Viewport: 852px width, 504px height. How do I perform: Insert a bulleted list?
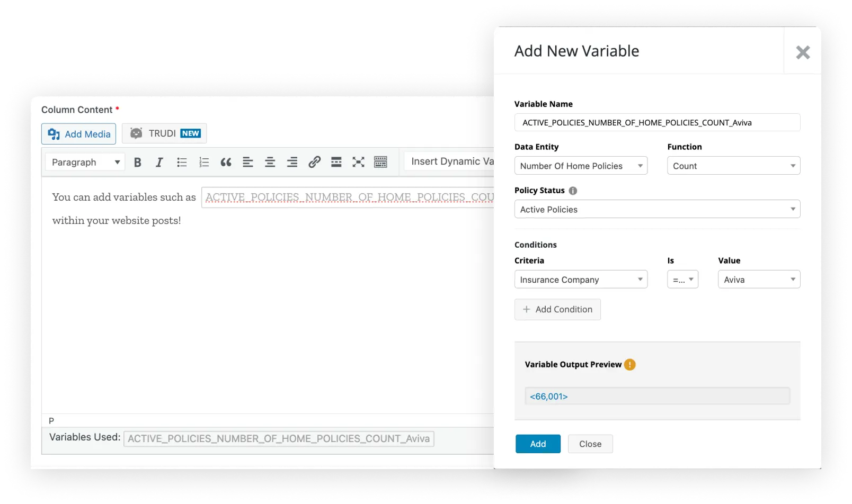[182, 163]
